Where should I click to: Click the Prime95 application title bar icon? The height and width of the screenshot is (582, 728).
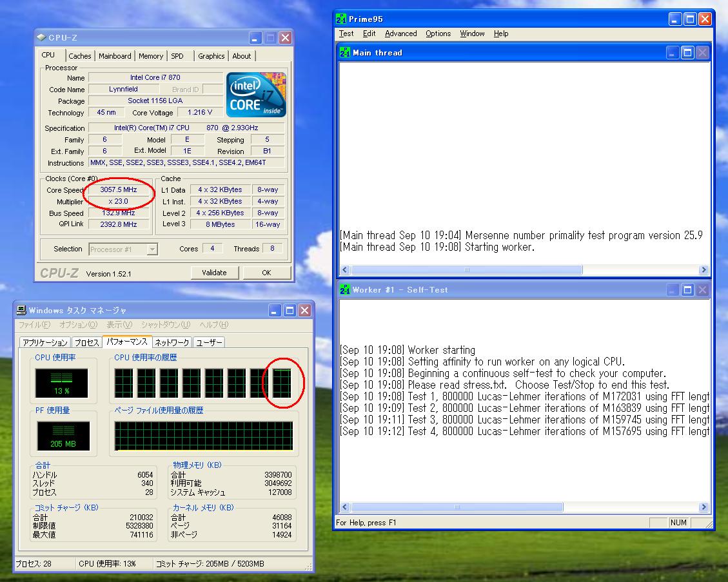coord(341,19)
